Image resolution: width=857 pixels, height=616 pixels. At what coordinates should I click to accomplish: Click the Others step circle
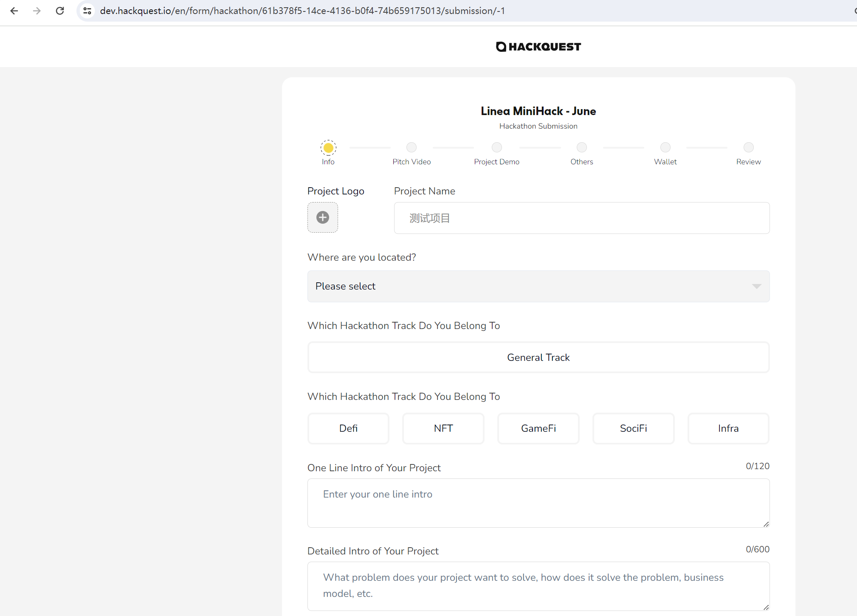point(582,147)
